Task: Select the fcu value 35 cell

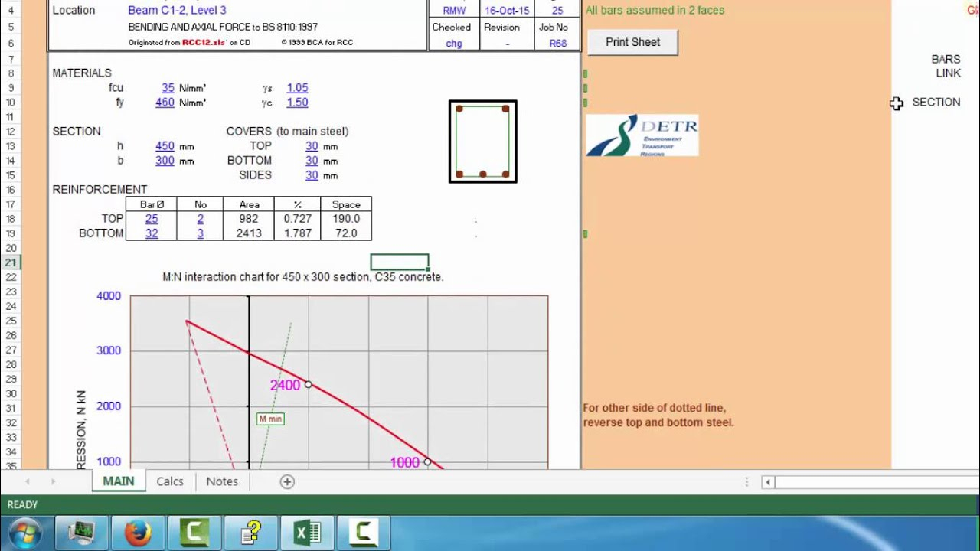Action: 168,88
